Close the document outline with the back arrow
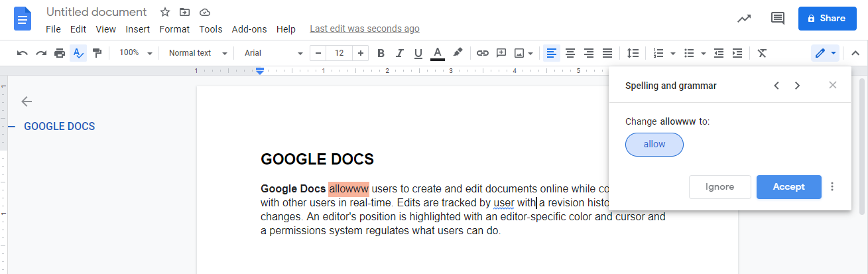 pyautogui.click(x=27, y=102)
